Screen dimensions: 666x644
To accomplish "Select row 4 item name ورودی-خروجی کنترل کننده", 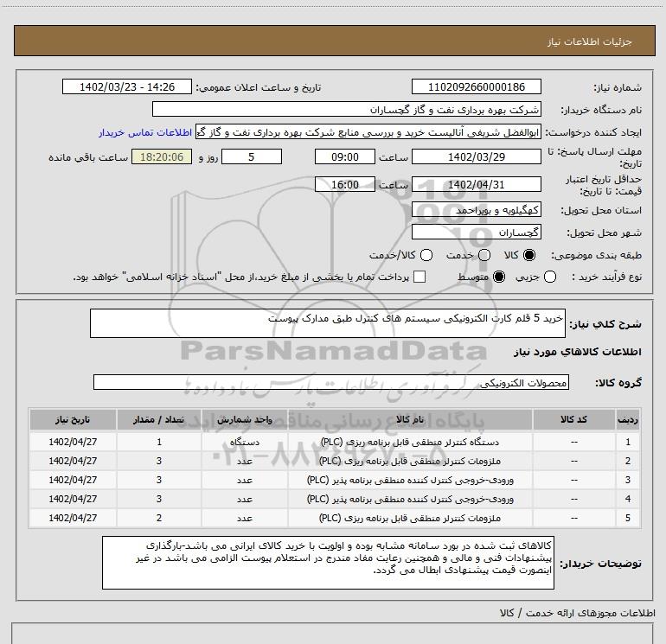I will 410,499.
